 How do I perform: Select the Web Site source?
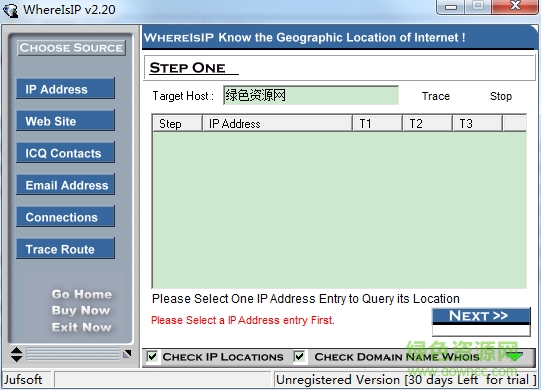coord(65,121)
